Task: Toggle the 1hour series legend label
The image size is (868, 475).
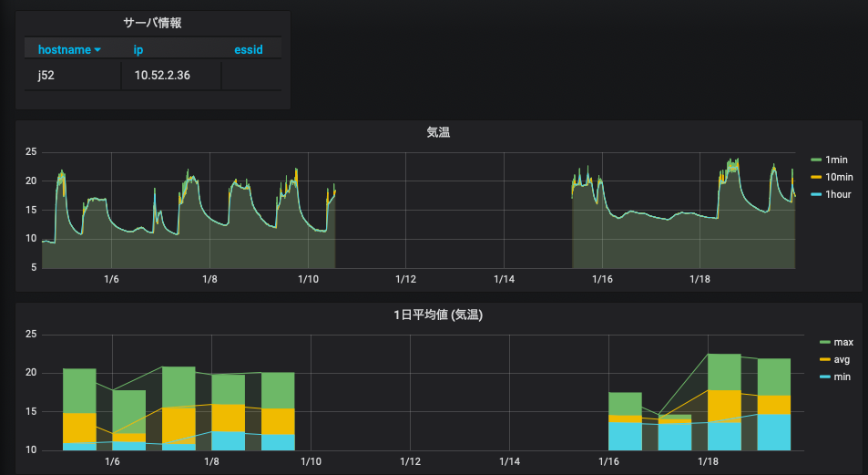Action: (x=838, y=194)
